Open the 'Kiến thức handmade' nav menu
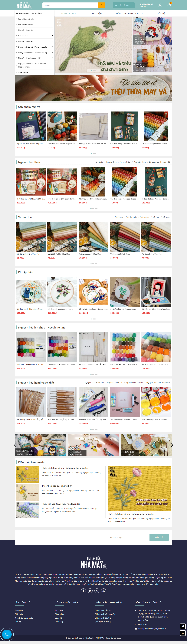 (x=129, y=14)
